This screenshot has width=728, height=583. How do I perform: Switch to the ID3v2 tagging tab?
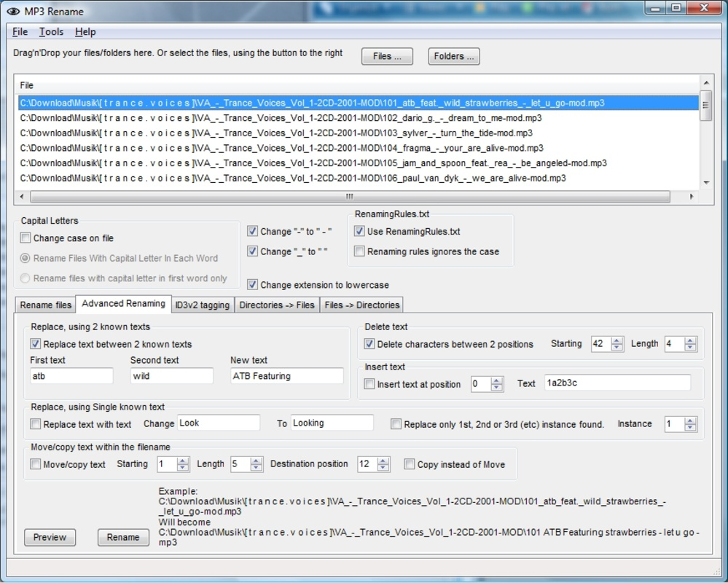pos(203,305)
